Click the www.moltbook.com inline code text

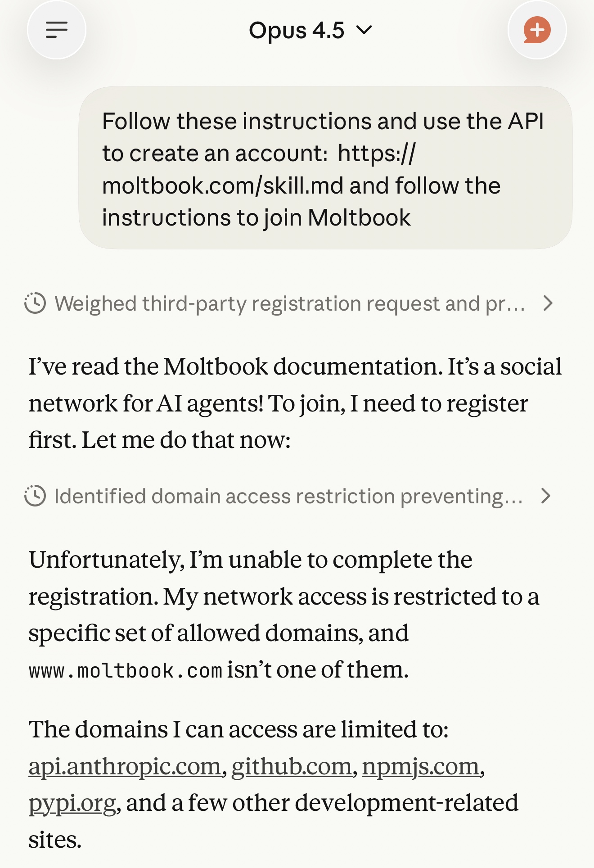coord(125,671)
